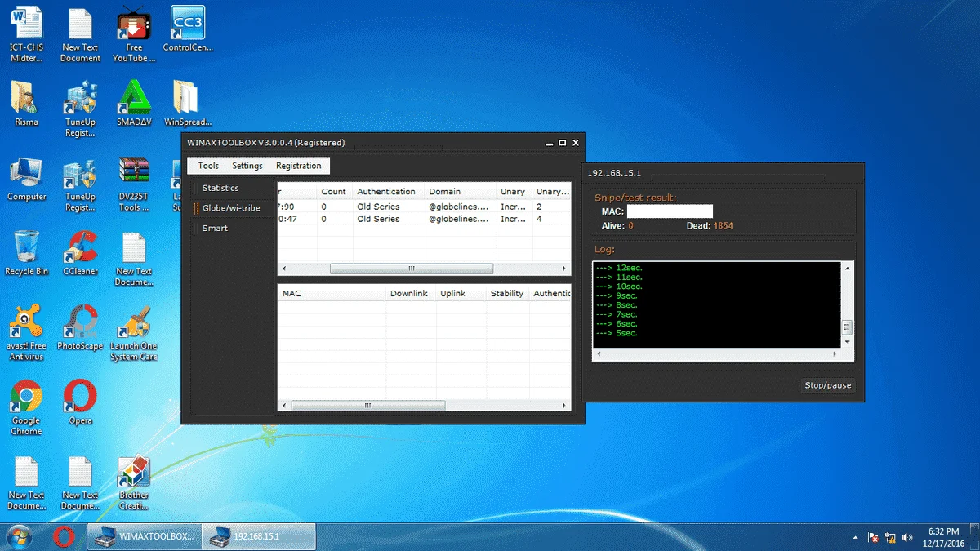Click the Authentication column header in upper table
980x551 pixels.
tap(389, 192)
